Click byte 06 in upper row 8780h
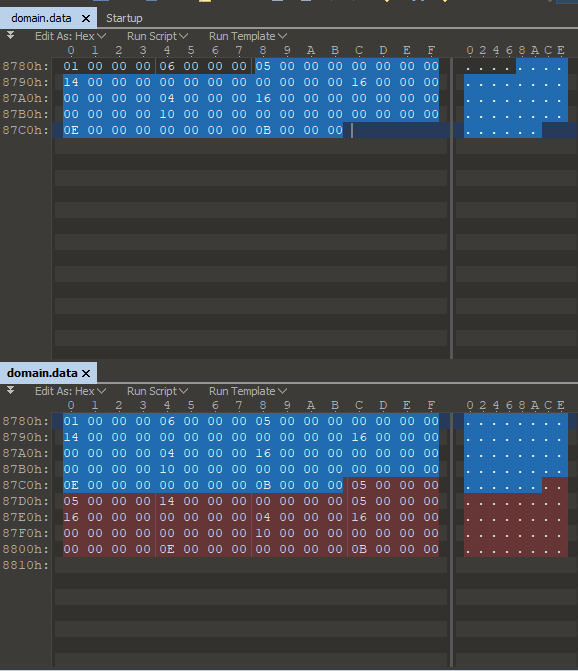 pyautogui.click(x=167, y=66)
